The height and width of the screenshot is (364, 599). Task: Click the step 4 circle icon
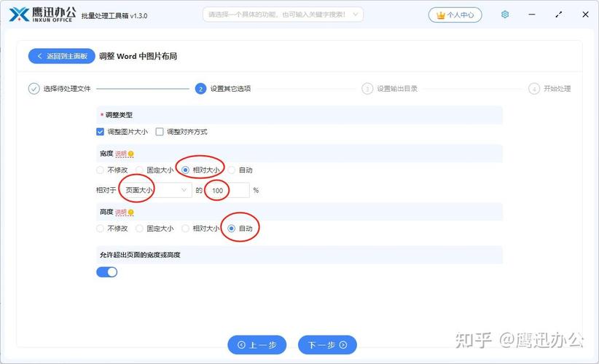534,89
